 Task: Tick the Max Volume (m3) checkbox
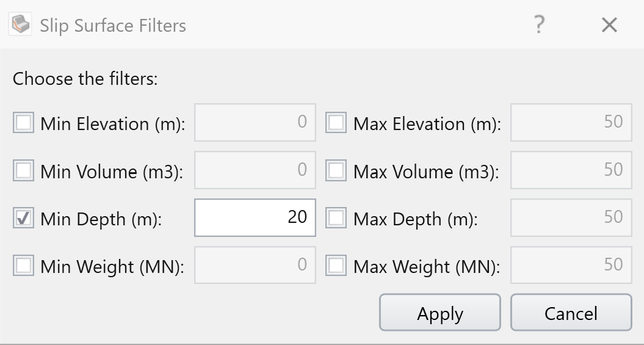336,170
